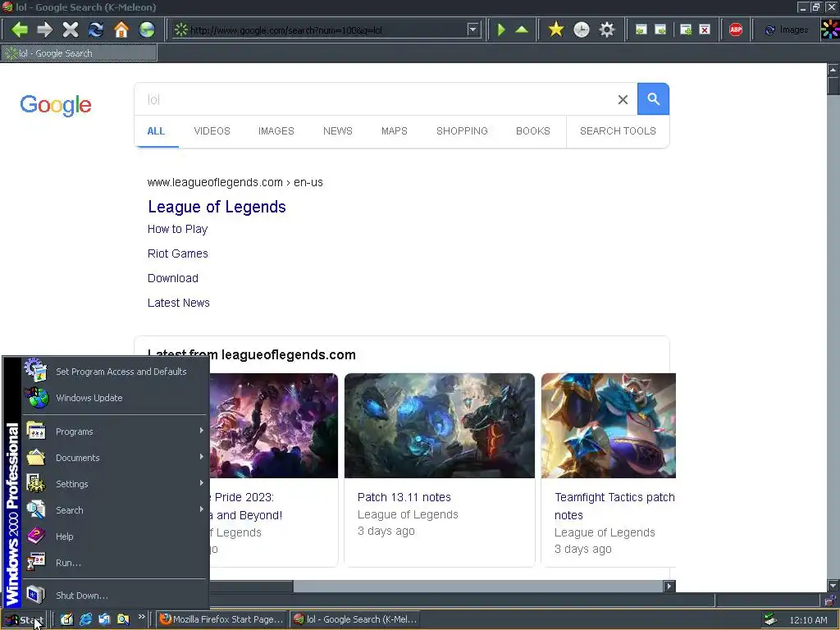The width and height of the screenshot is (840, 630).
Task: Open history with the clock icon
Action: tap(582, 30)
